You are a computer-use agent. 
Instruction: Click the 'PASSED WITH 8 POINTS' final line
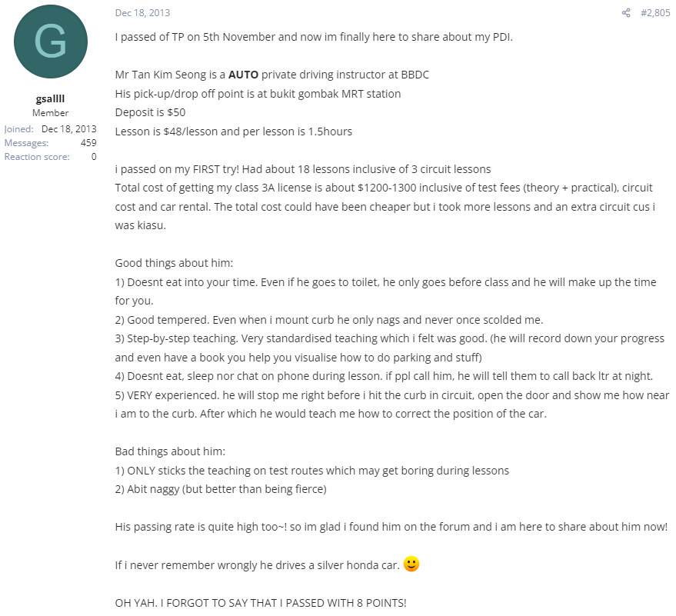pos(261,603)
